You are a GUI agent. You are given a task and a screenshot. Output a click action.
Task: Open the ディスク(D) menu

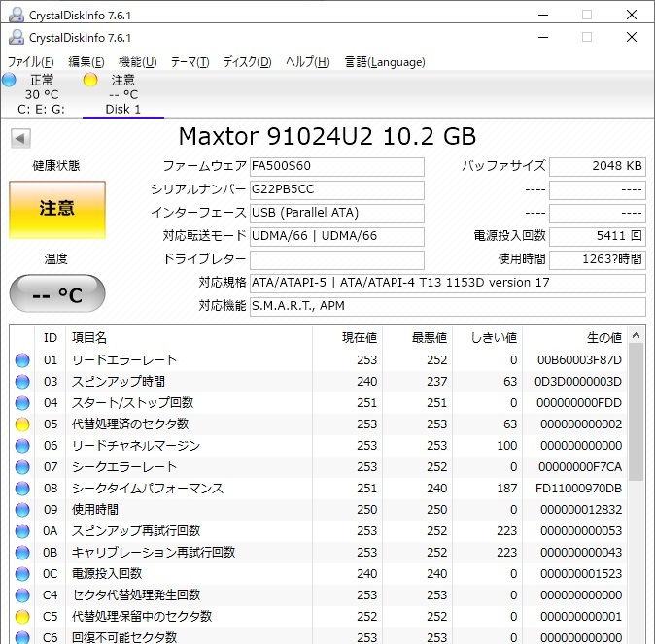point(247,62)
